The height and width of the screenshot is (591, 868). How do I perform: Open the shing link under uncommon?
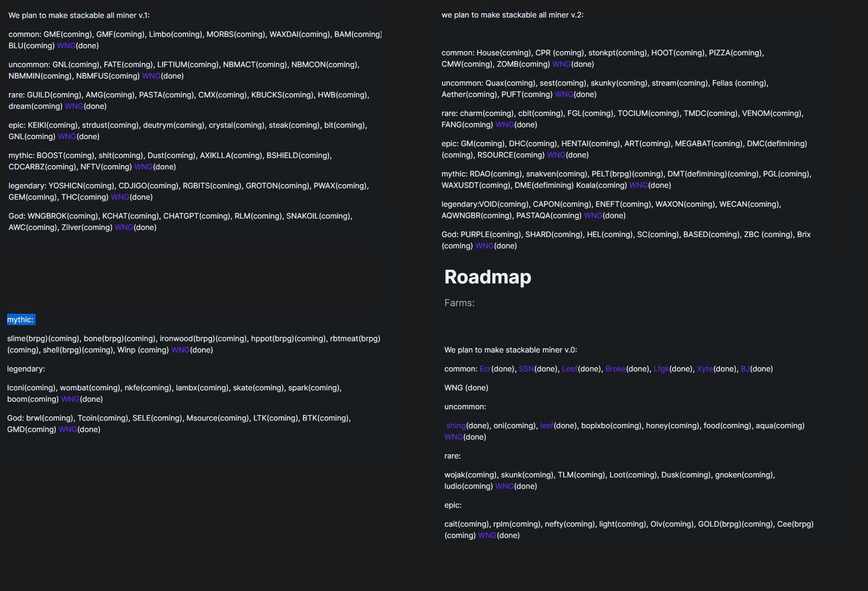[x=456, y=426]
